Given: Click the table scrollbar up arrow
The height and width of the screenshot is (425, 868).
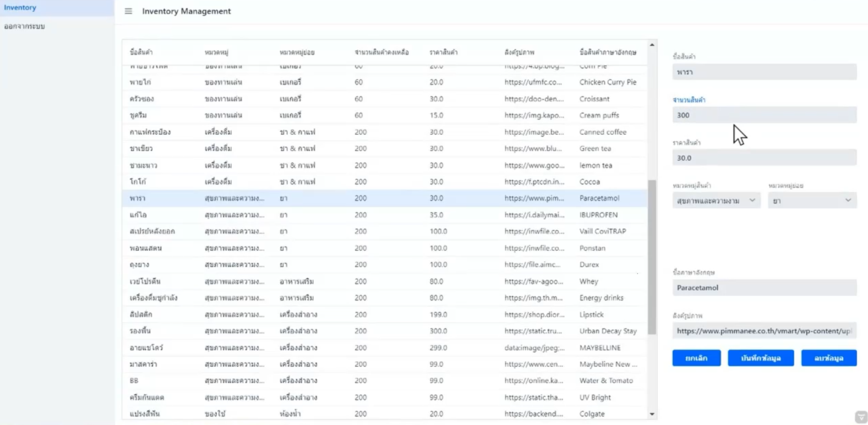Looking at the screenshot, I should [x=652, y=45].
